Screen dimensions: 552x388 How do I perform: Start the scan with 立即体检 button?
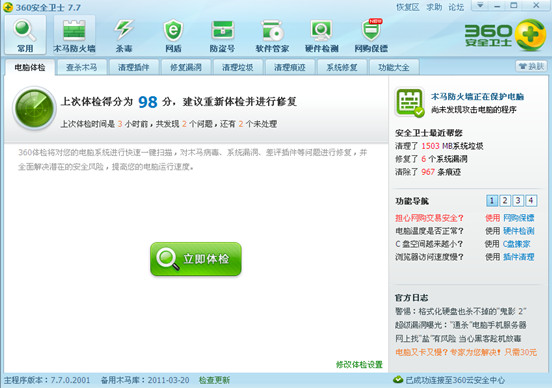tap(196, 259)
